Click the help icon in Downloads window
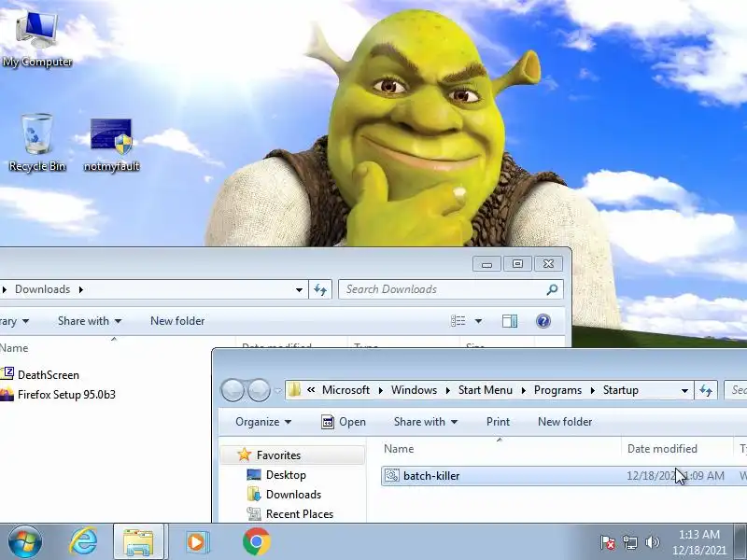Screen dimensions: 747x560 (543, 321)
